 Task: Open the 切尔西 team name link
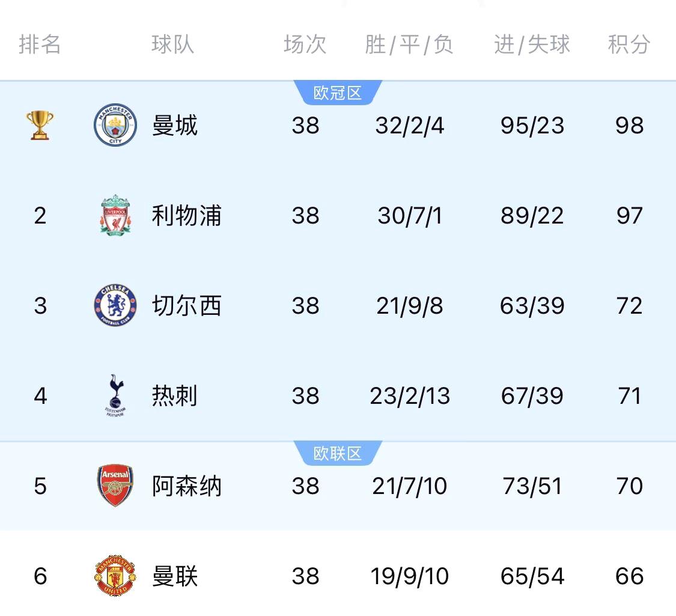pos(187,305)
